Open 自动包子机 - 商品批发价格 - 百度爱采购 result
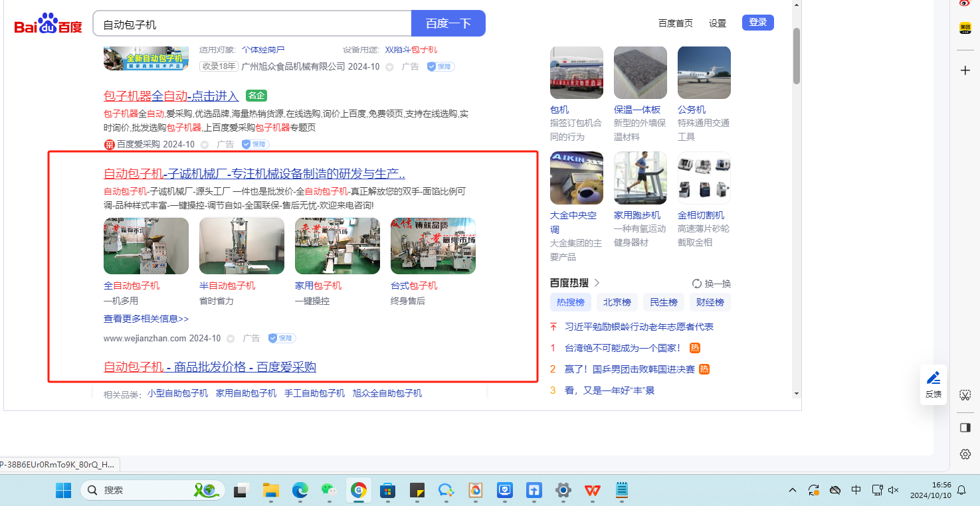Screen dimensions: 980x506 (210, 367)
